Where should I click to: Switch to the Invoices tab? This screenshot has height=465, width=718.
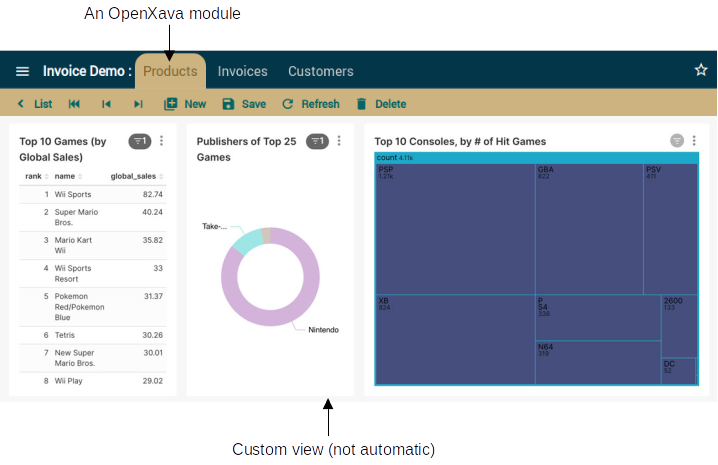[242, 71]
